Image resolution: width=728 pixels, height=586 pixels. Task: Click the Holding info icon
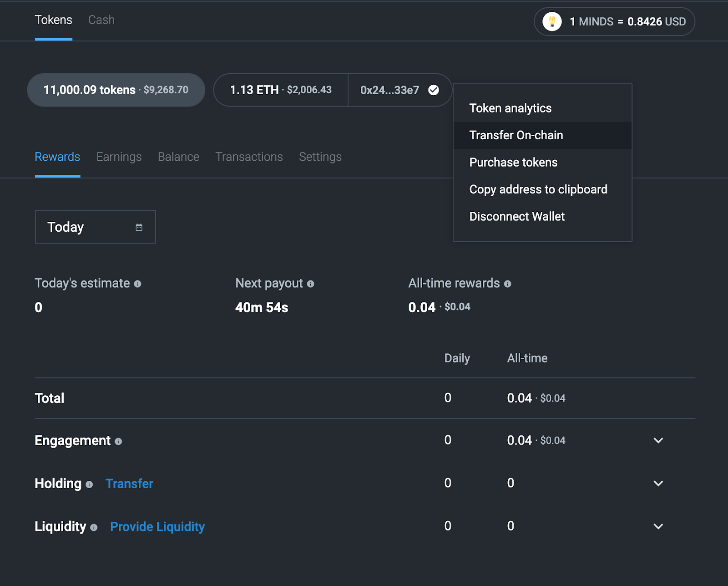click(x=89, y=484)
